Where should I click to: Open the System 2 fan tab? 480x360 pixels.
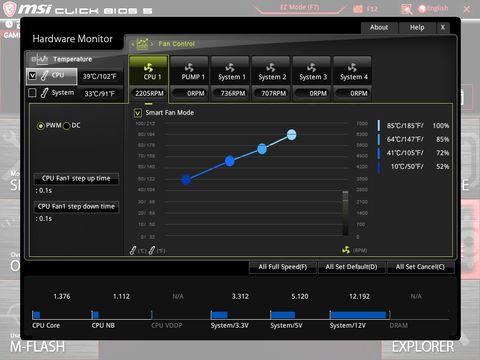(x=271, y=70)
